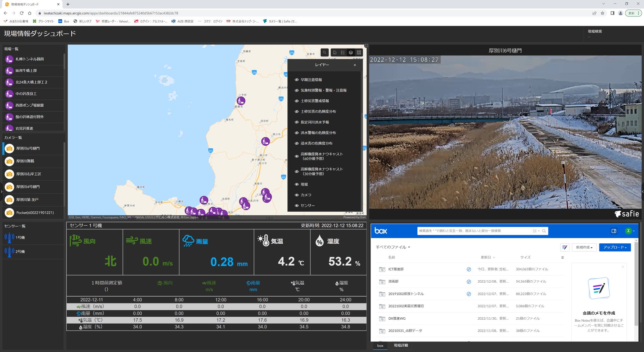Viewport: 644px width, 352px height.
Task: Open the ICT推進部 folder
Action: click(x=396, y=269)
